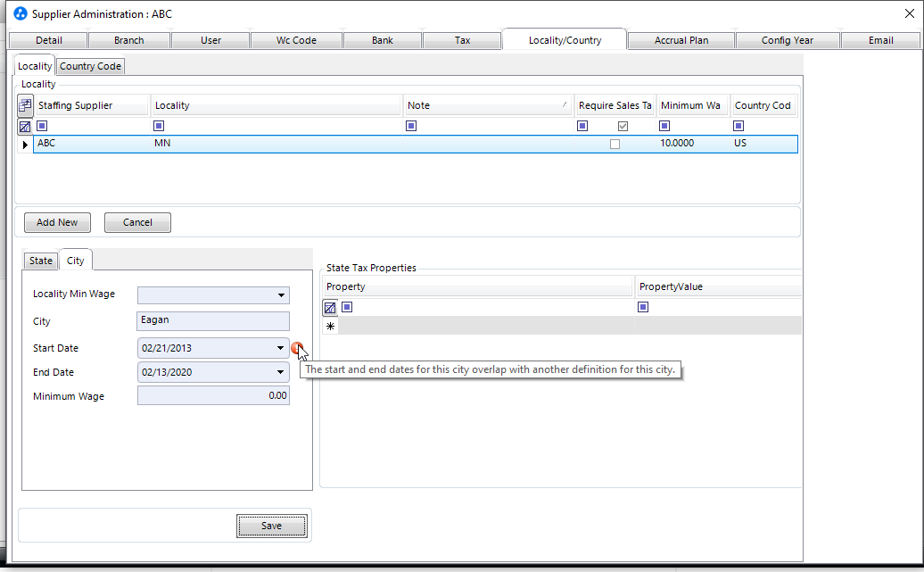
Task: Click the filter operator icon under Note column
Action: (x=411, y=126)
